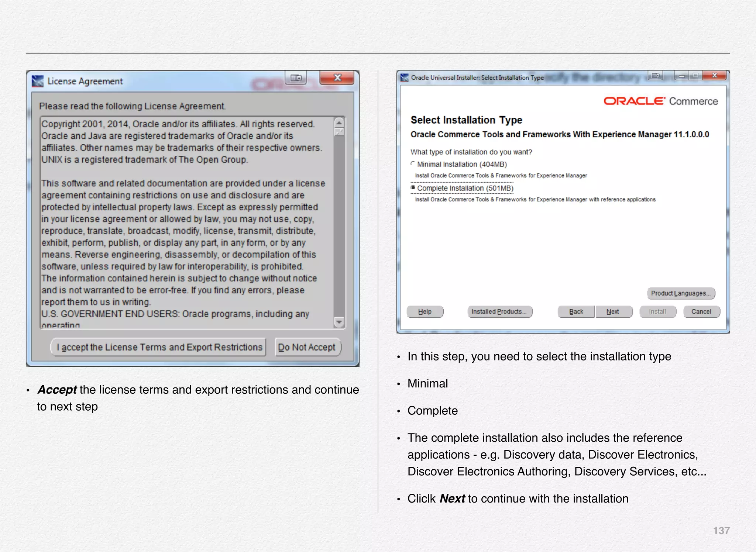
Task: Click the installer title bar extra button
Action: pyautogui.click(x=656, y=76)
